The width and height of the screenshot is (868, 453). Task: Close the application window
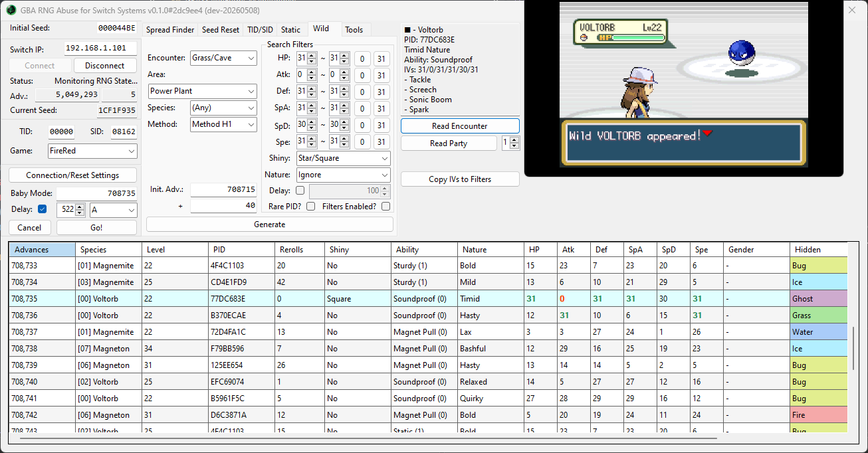coord(852,10)
